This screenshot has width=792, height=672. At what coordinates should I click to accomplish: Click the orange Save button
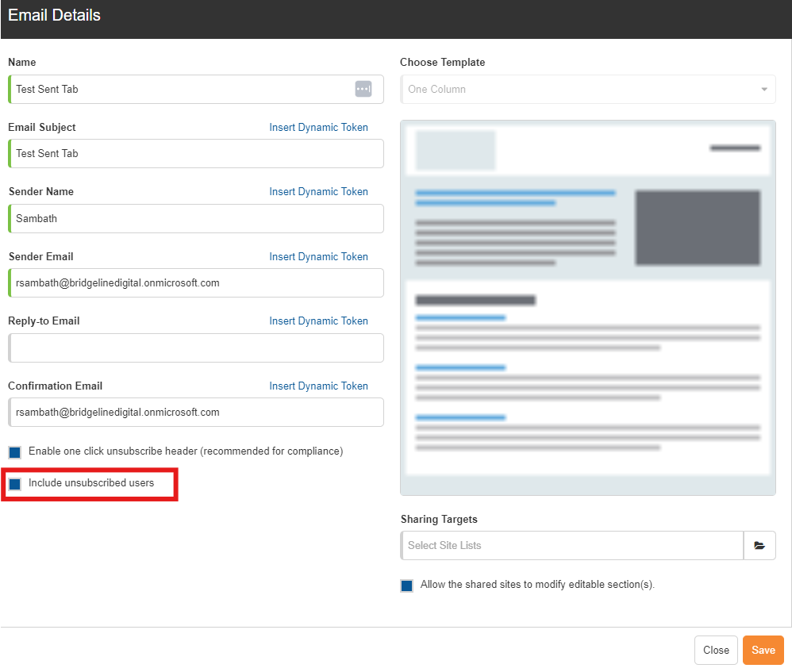763,651
